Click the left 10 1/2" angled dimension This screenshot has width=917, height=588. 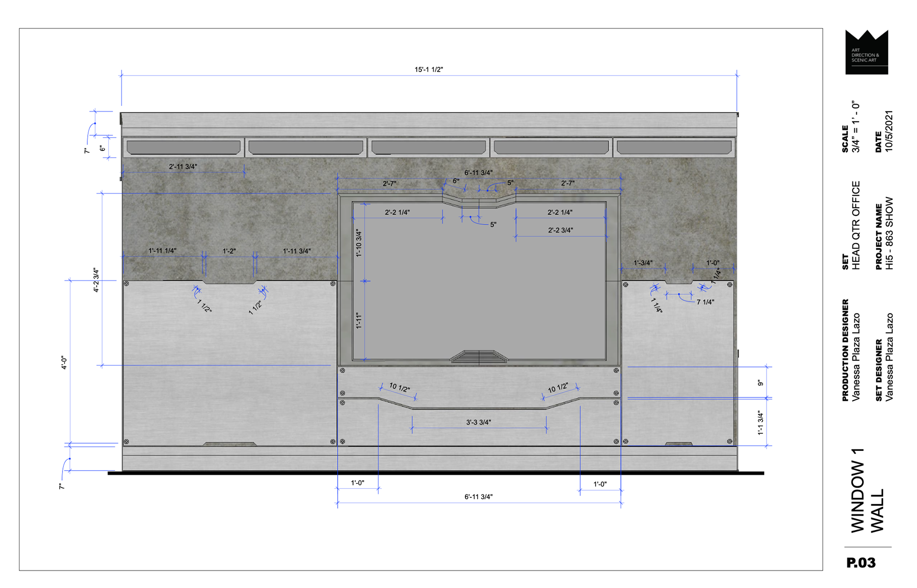[399, 388]
